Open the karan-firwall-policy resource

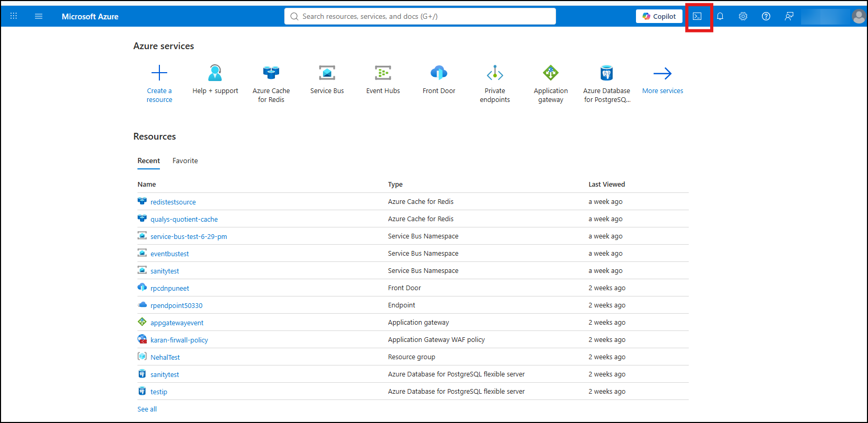pos(179,340)
